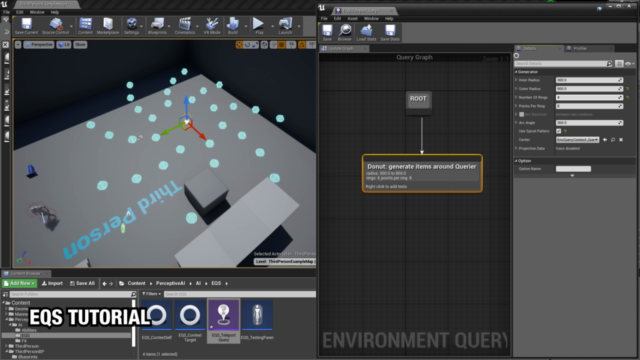
Task: Open Source Control in the toolbar
Action: pos(56,26)
